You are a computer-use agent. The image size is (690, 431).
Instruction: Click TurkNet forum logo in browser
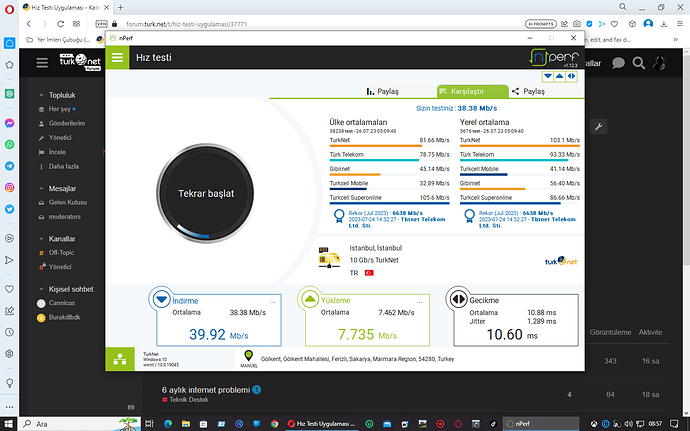(80, 62)
